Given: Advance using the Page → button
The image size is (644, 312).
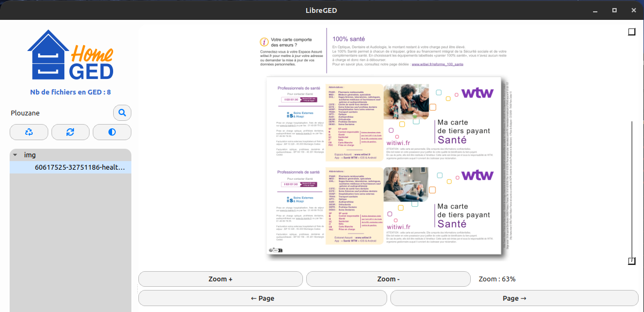Looking at the screenshot, I should pos(514,298).
